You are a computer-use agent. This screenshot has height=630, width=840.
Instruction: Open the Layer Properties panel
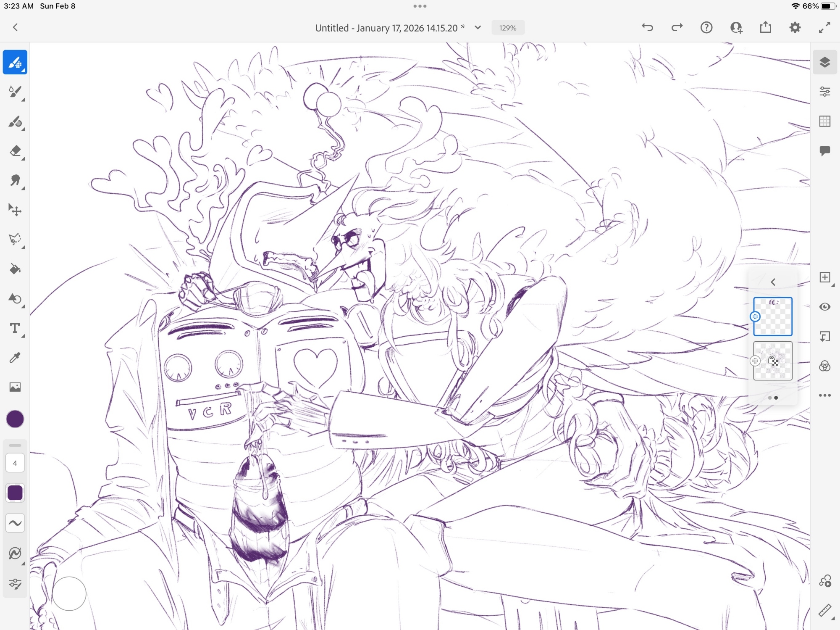[x=825, y=92]
